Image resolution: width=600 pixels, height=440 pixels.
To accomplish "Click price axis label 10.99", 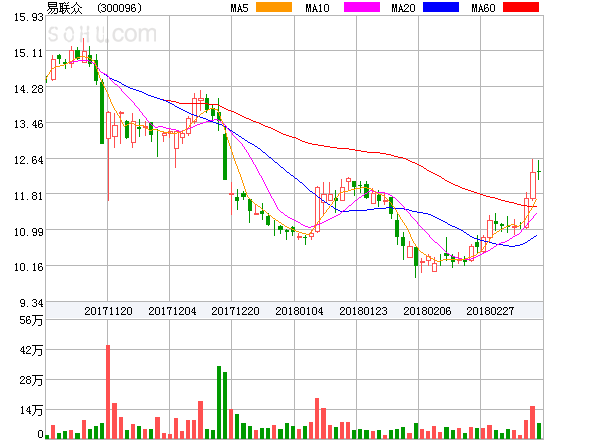I will (x=29, y=232).
